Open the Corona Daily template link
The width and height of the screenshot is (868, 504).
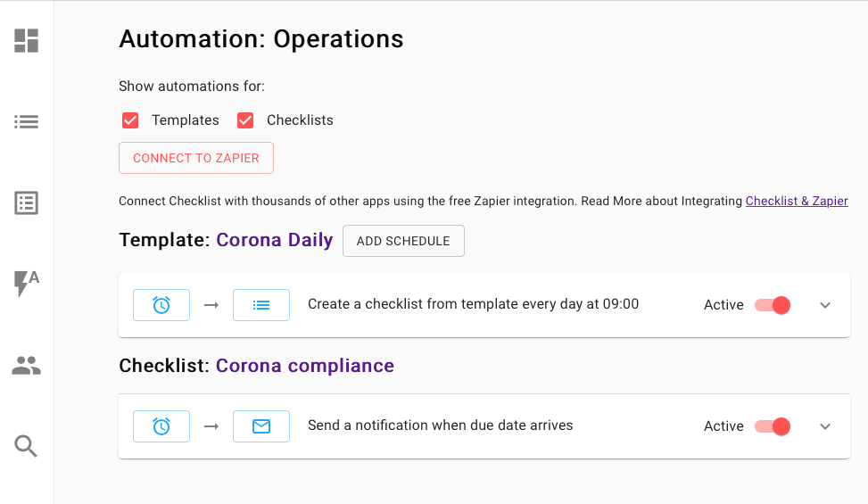(x=275, y=240)
